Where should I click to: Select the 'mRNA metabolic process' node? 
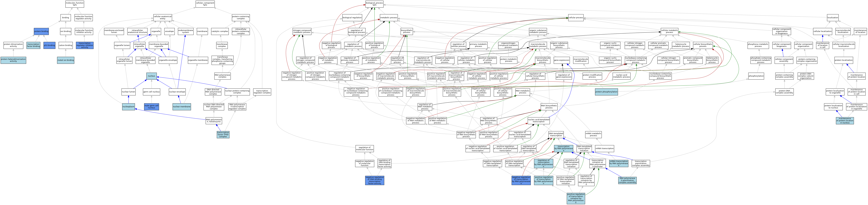click(593, 135)
